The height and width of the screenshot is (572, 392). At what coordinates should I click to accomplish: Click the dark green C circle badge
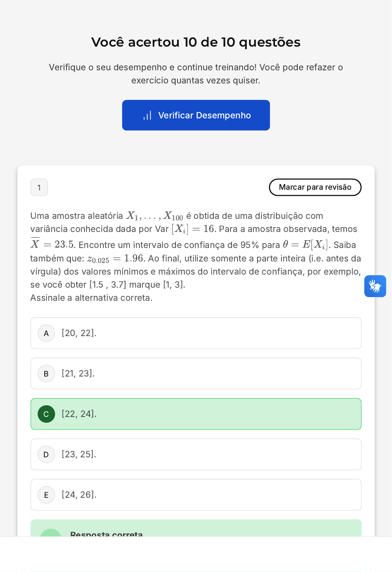tap(46, 414)
